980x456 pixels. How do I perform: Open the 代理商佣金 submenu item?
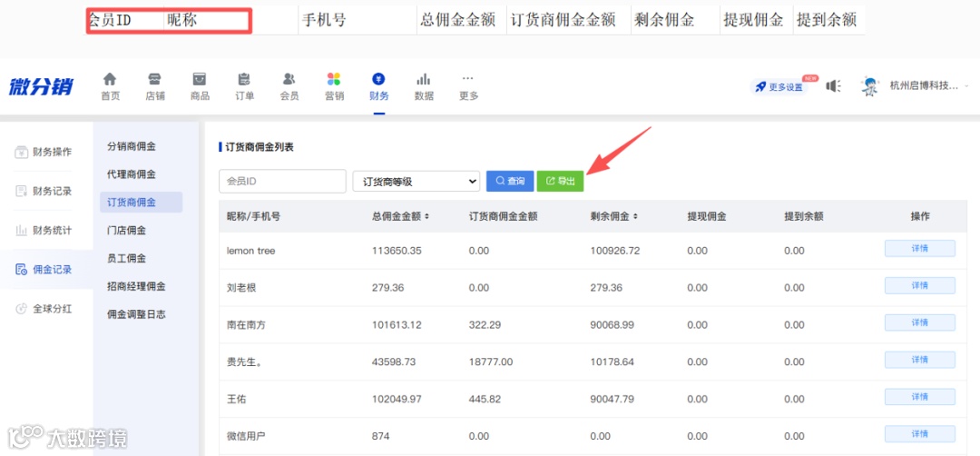[132, 173]
